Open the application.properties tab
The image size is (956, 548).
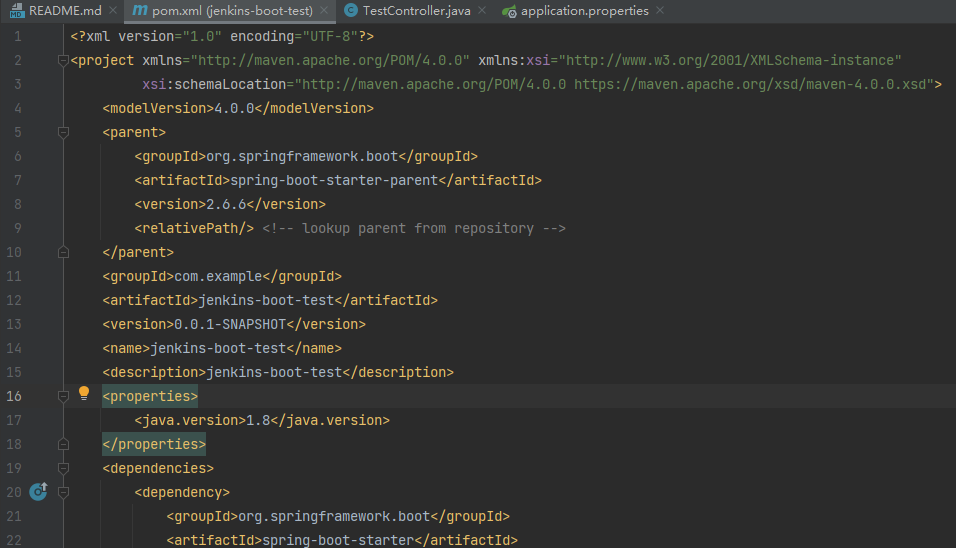coord(584,11)
